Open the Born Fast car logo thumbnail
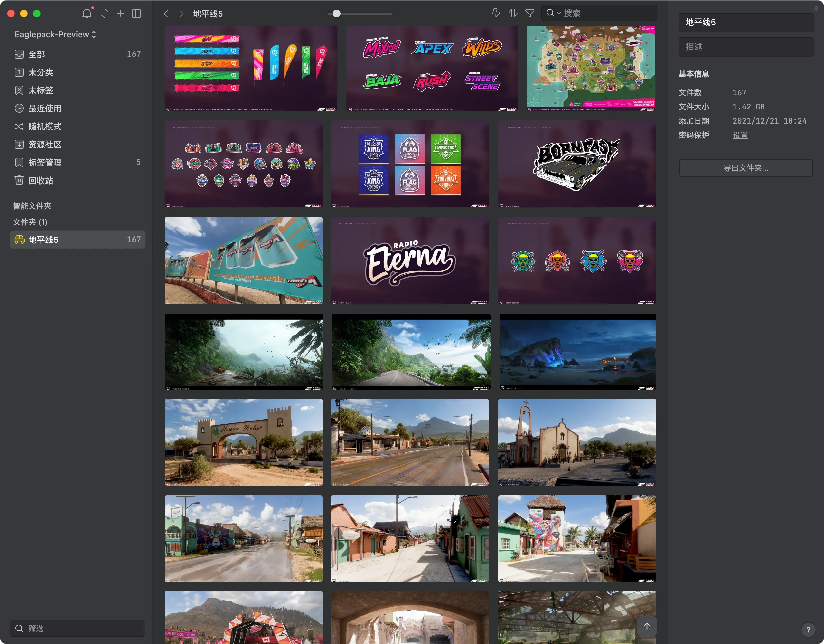The width and height of the screenshot is (824, 644). coord(577,164)
